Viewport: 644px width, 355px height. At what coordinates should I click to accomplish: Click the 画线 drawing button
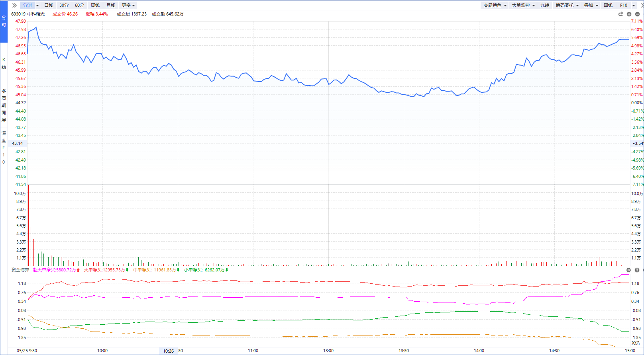point(608,5)
